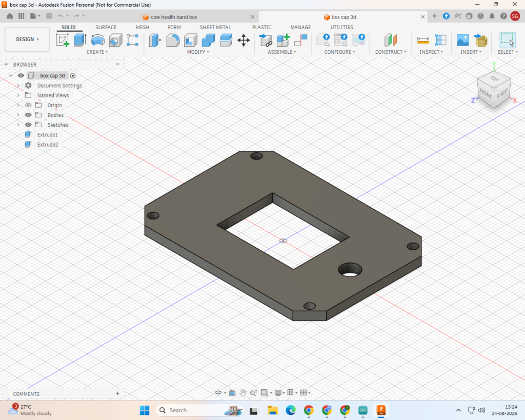525x420 pixels.
Task: Switch to the Mesh tab
Action: (x=143, y=28)
